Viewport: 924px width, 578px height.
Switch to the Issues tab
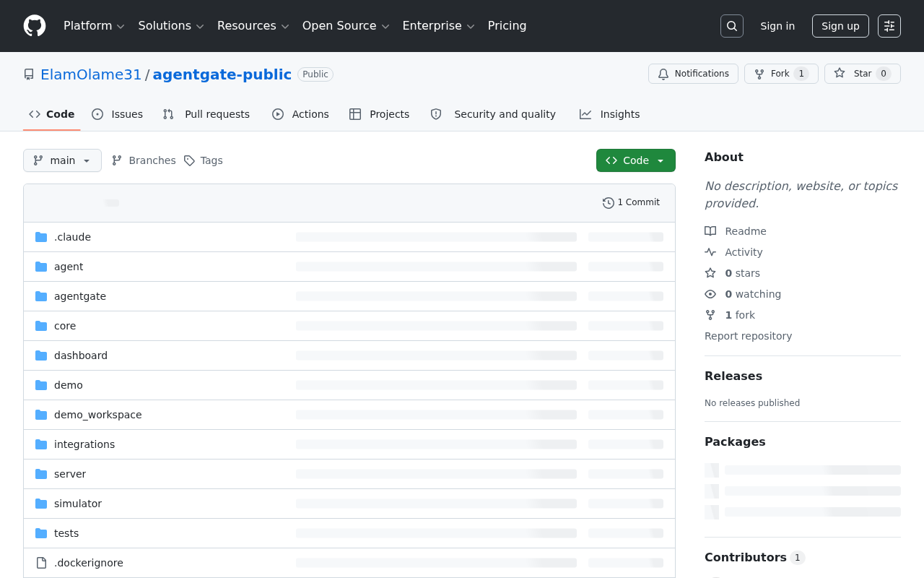(118, 114)
